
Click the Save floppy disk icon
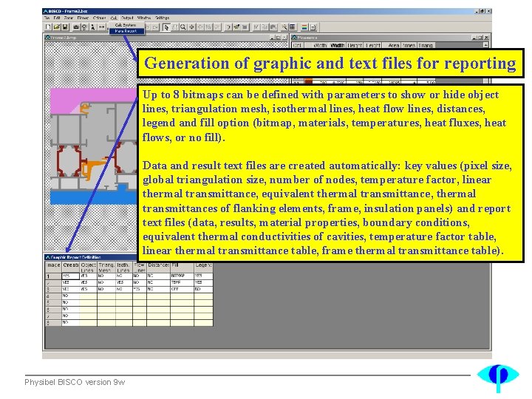[65, 27]
